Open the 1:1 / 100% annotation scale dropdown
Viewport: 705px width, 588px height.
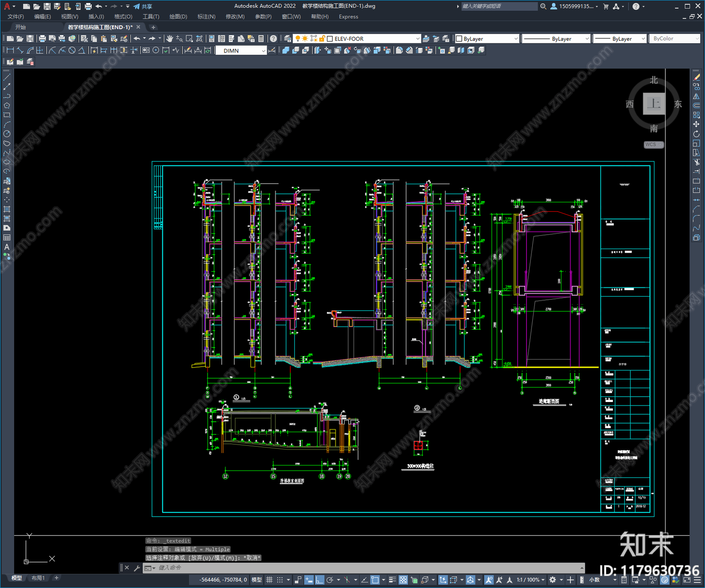531,580
